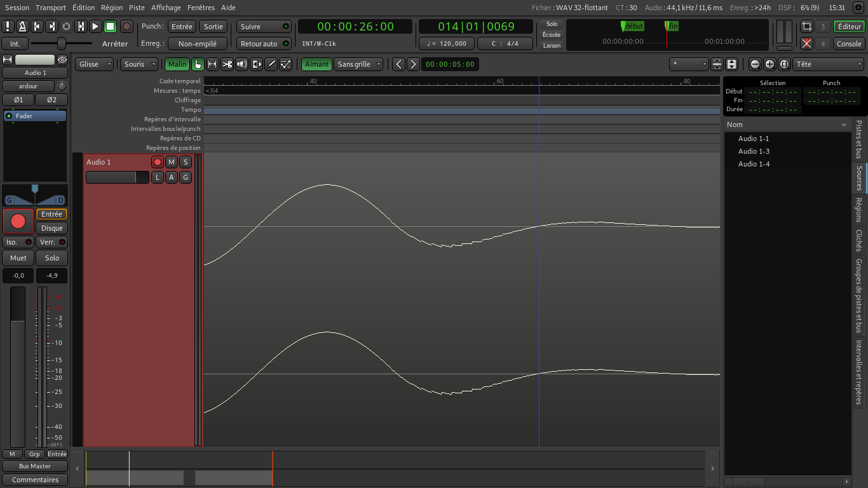Click the global record button in transport

[126, 26]
